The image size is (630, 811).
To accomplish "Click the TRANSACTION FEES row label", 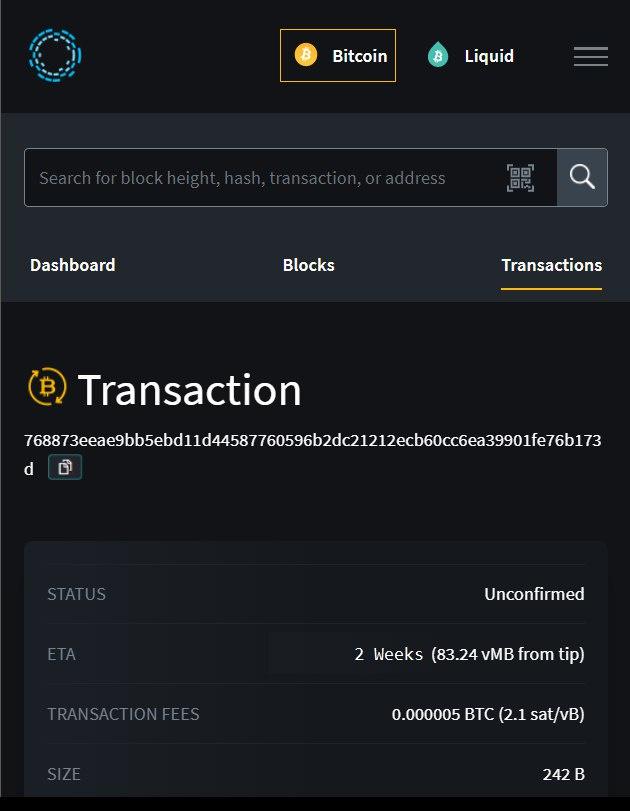I will tap(123, 714).
